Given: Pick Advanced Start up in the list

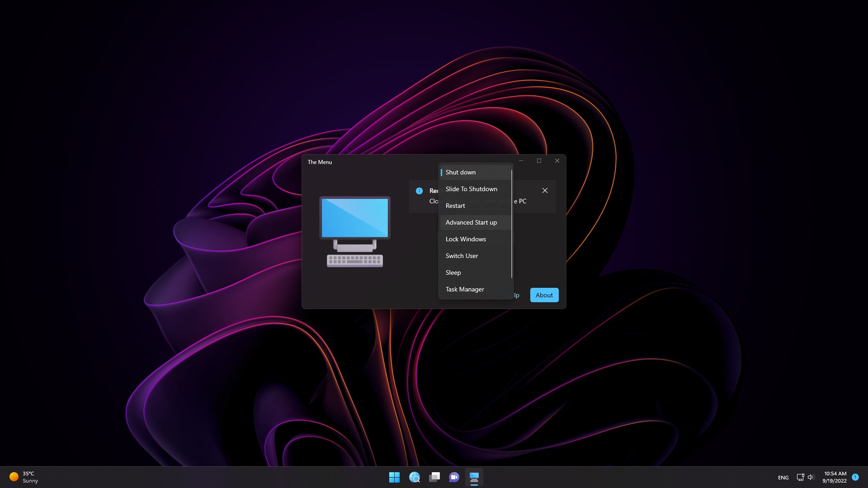Looking at the screenshot, I should tap(476, 222).
